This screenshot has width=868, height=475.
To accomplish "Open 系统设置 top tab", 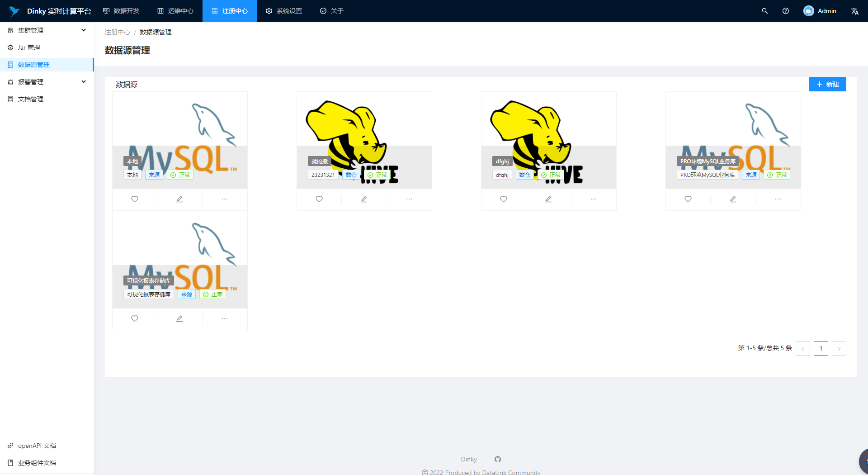I will click(284, 11).
